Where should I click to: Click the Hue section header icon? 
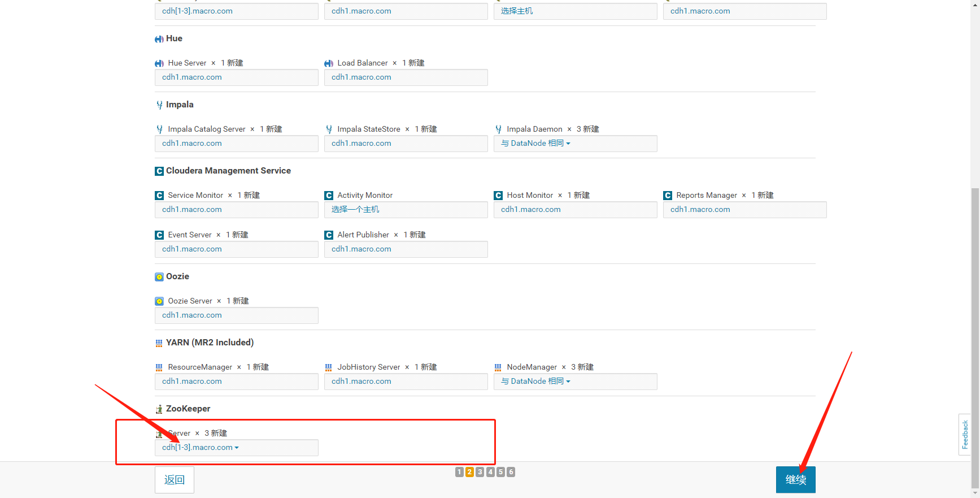pyautogui.click(x=159, y=39)
